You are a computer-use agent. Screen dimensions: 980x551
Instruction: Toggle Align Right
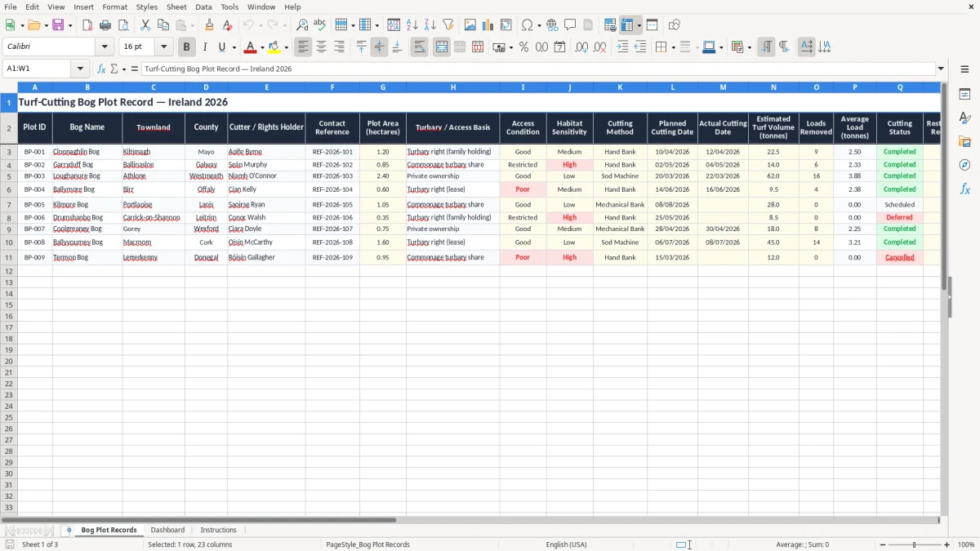[340, 47]
